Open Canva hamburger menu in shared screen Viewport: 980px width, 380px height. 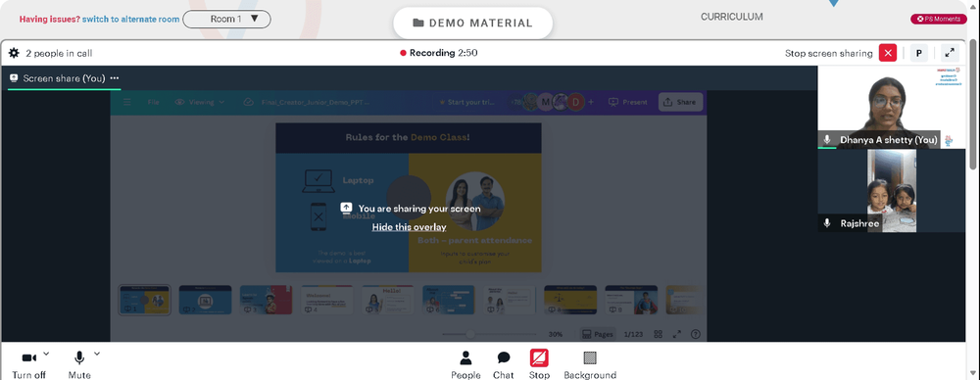tap(126, 102)
